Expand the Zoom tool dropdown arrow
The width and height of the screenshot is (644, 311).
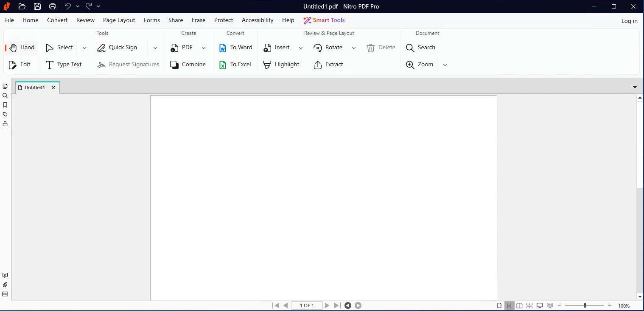[x=445, y=65]
